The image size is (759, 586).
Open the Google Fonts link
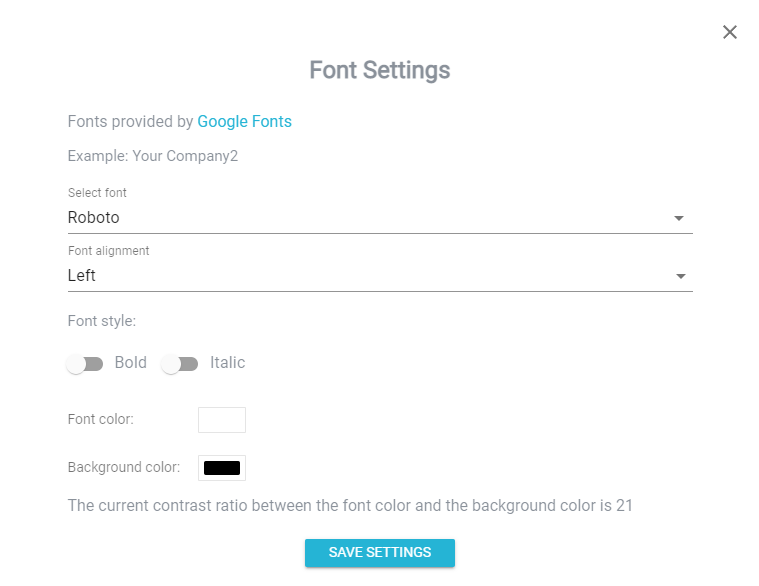[244, 121]
